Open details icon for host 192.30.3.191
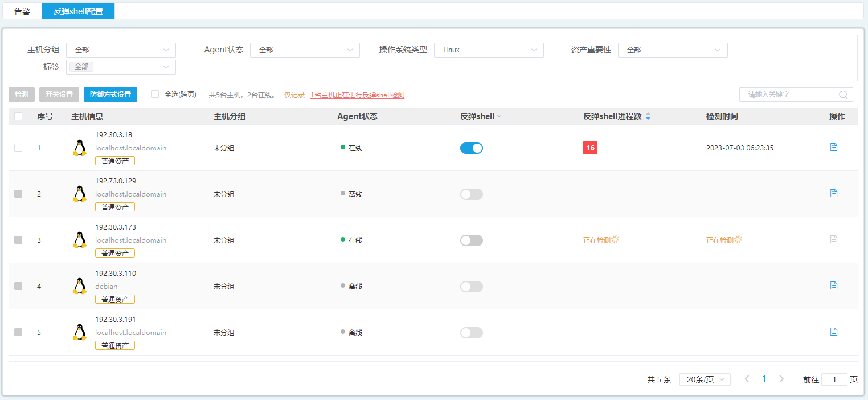 [x=834, y=332]
